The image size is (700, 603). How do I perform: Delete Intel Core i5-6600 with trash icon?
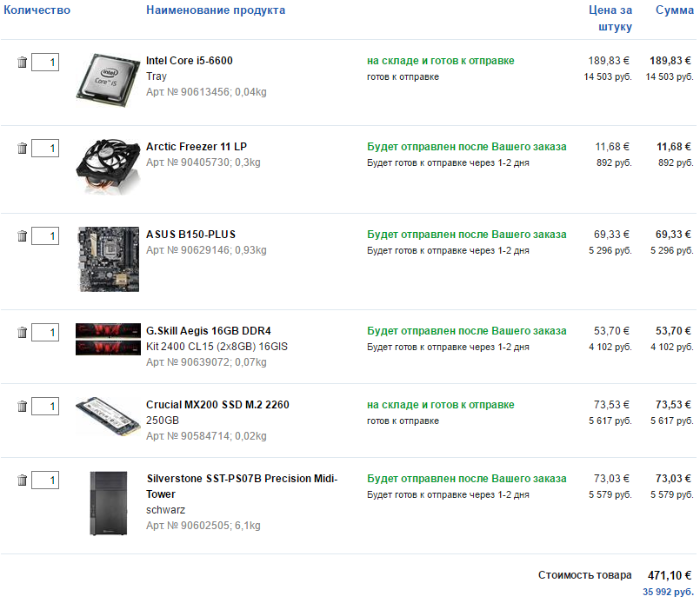[22, 62]
